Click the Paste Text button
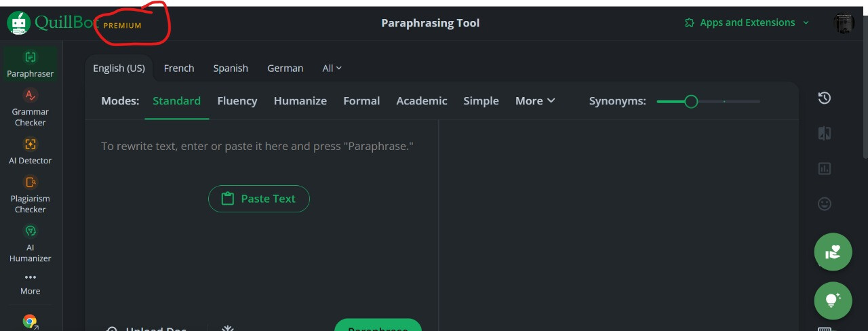868x331 pixels. (259, 199)
